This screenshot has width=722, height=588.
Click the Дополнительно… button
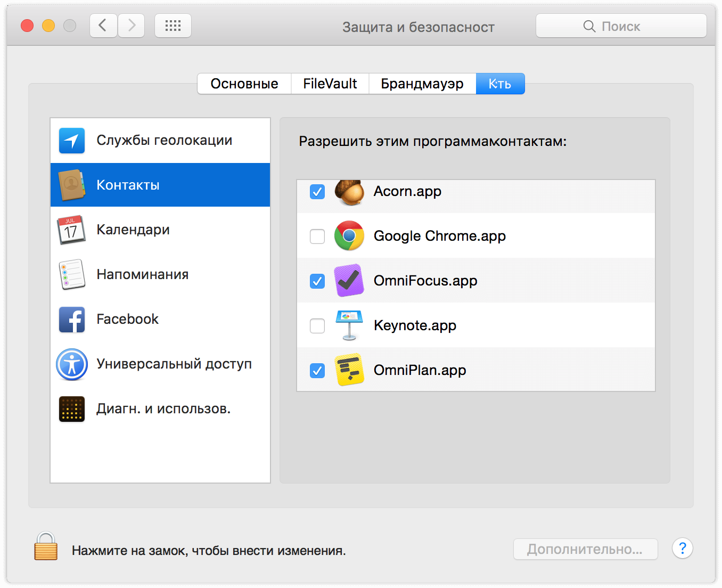[x=586, y=549]
